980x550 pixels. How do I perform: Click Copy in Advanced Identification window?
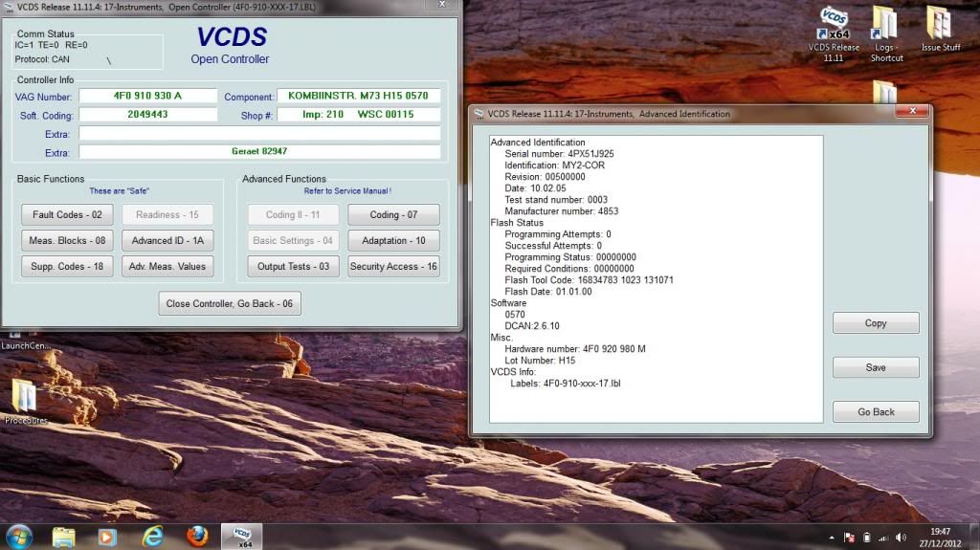(876, 323)
